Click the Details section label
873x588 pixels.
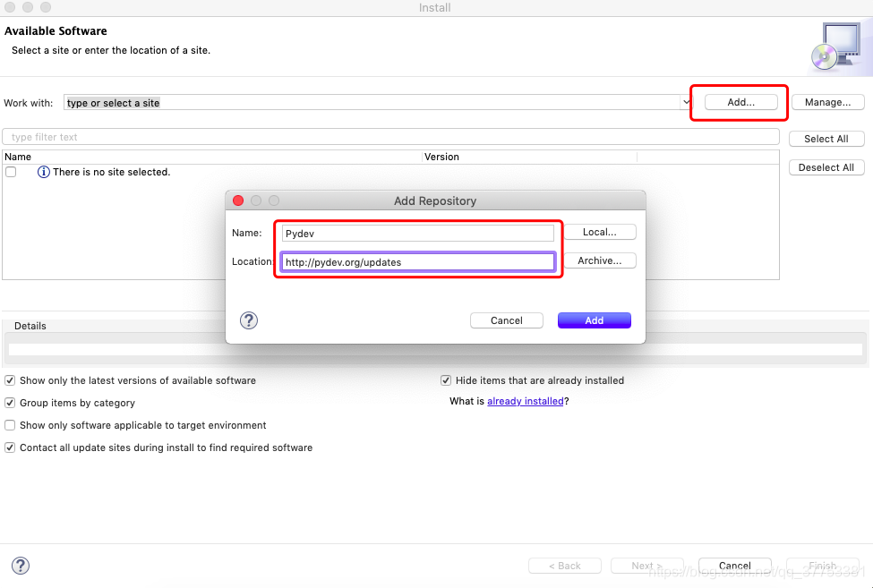(x=30, y=326)
